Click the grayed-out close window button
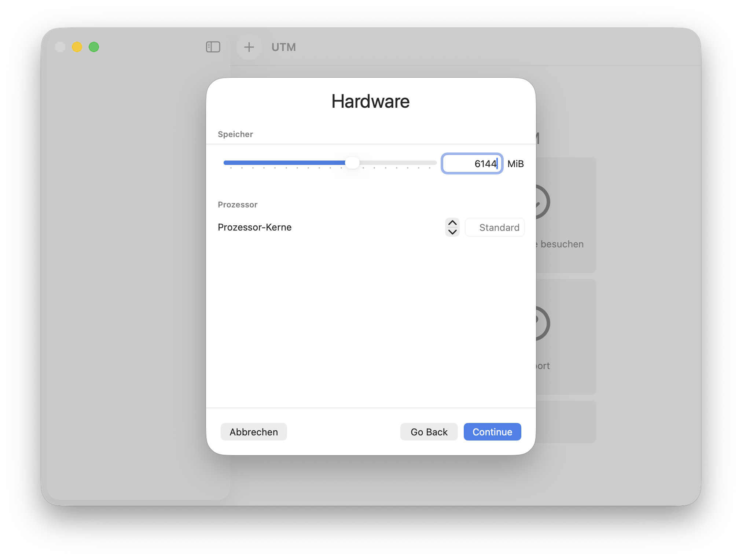The width and height of the screenshot is (742, 560). [60, 47]
